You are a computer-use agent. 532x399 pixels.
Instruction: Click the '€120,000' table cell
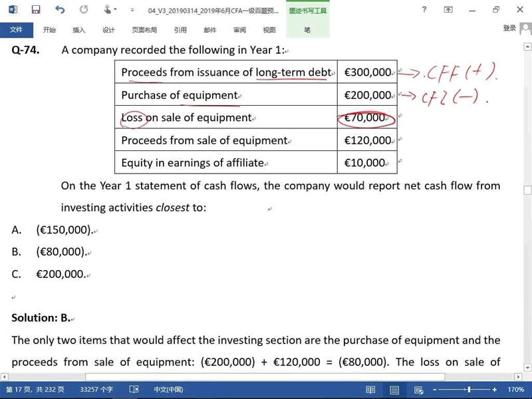[368, 140]
